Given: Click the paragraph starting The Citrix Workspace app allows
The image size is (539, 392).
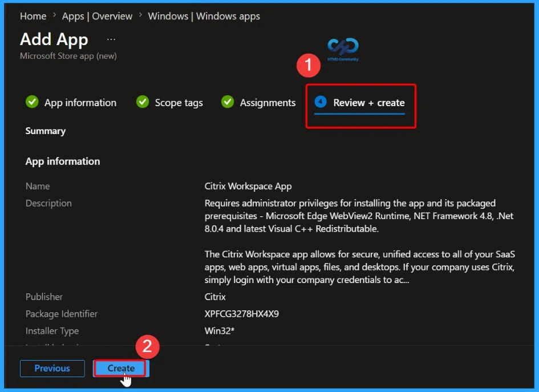Looking at the screenshot, I should [x=359, y=267].
